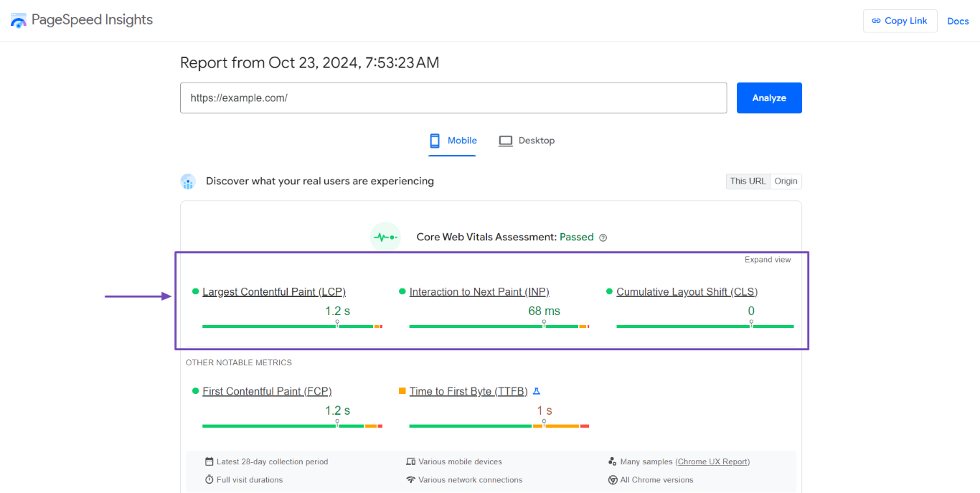This screenshot has height=493, width=980.
Task: Click inside the URL input field
Action: point(453,98)
